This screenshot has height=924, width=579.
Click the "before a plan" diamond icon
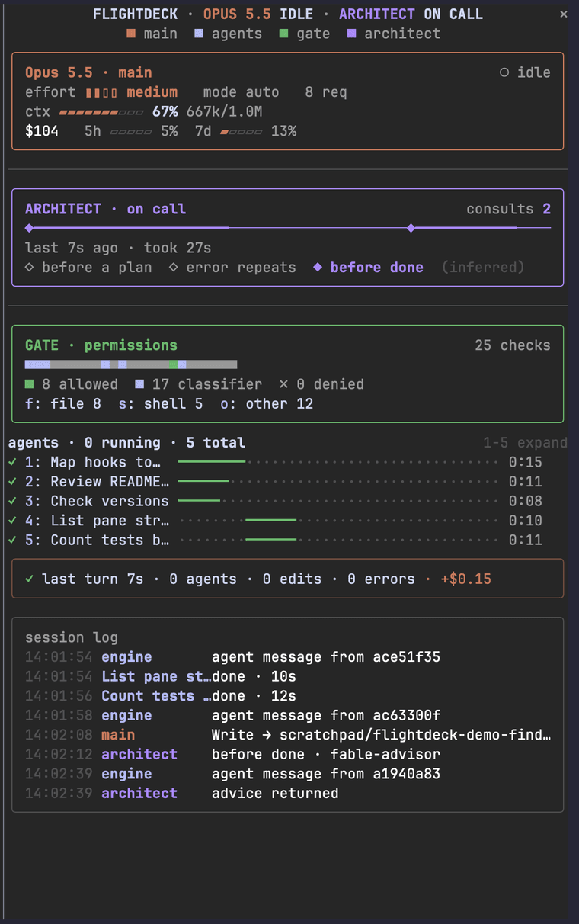pyautogui.click(x=29, y=268)
